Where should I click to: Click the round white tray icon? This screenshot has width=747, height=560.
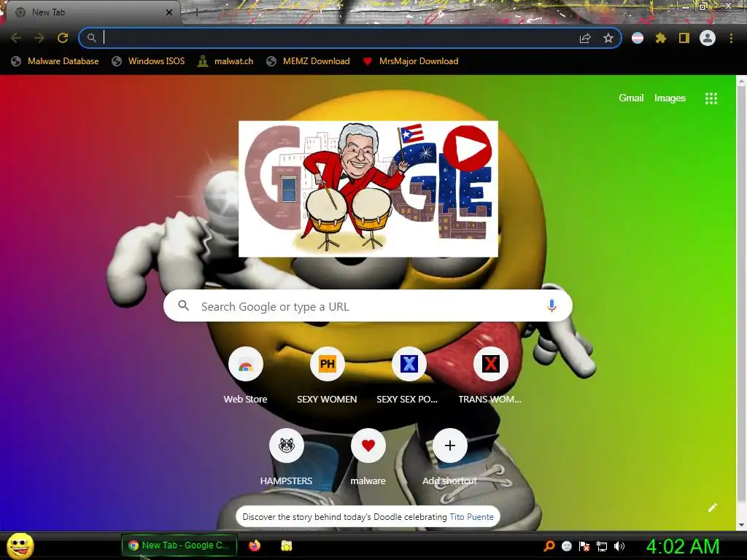tap(566, 546)
